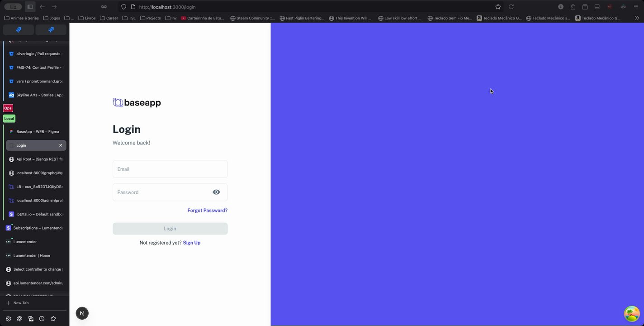The height and width of the screenshot is (326, 644).
Task: Open the Livros bookmark folder
Action: tap(87, 18)
